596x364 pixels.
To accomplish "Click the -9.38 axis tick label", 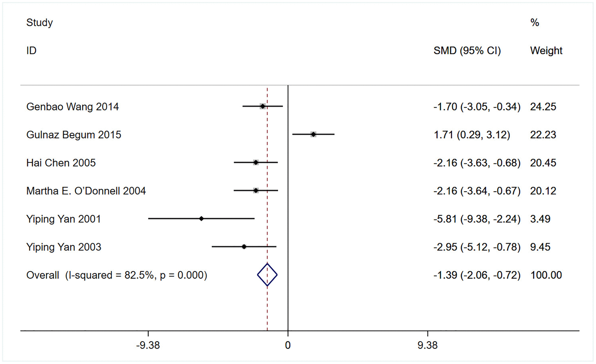I will click(148, 345).
